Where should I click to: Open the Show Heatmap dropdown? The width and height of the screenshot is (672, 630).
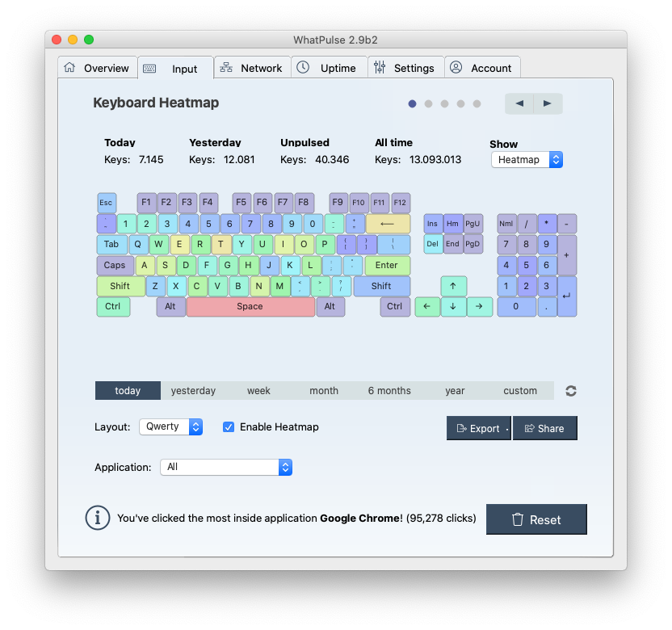[x=527, y=160]
